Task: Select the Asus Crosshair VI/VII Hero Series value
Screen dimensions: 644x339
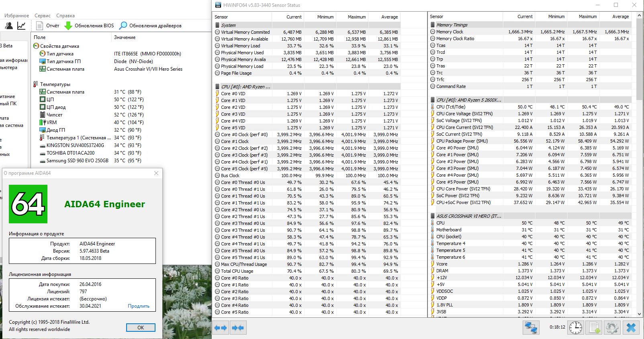Action: (x=148, y=69)
